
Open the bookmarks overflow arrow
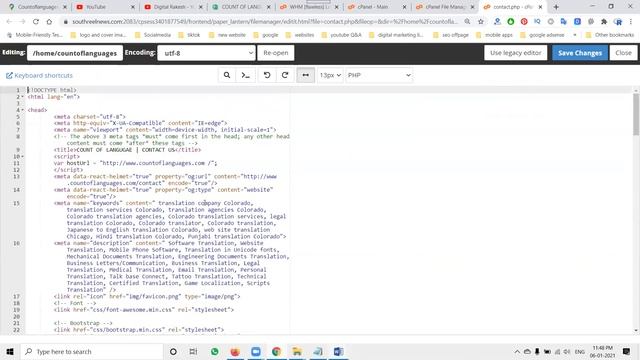(x=575, y=35)
